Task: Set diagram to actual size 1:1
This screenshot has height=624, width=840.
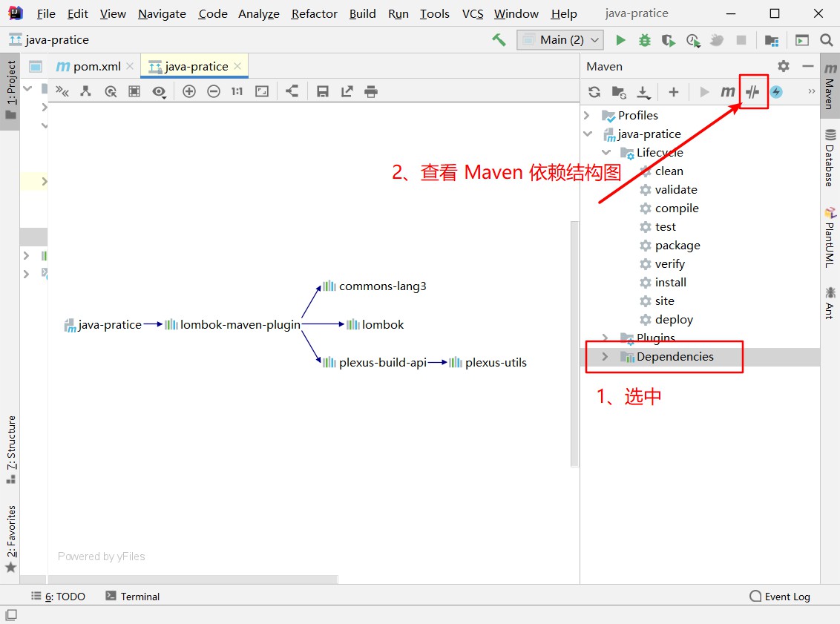Action: click(x=237, y=91)
